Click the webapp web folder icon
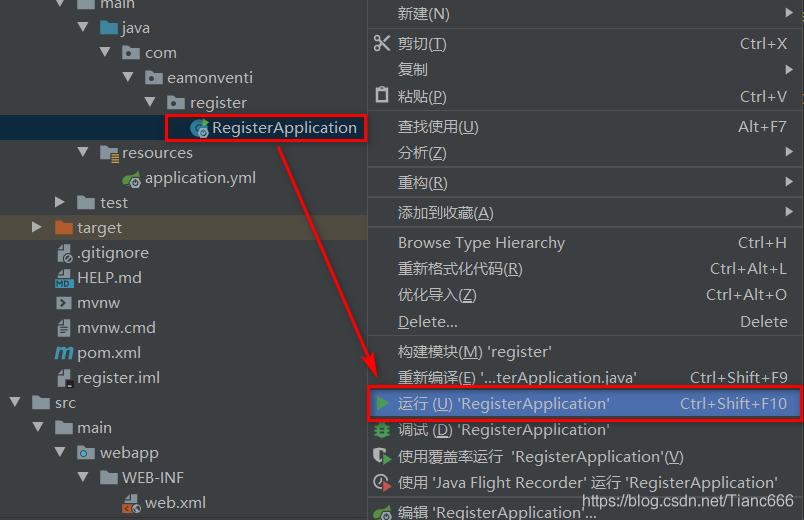The image size is (804, 520). (x=86, y=453)
